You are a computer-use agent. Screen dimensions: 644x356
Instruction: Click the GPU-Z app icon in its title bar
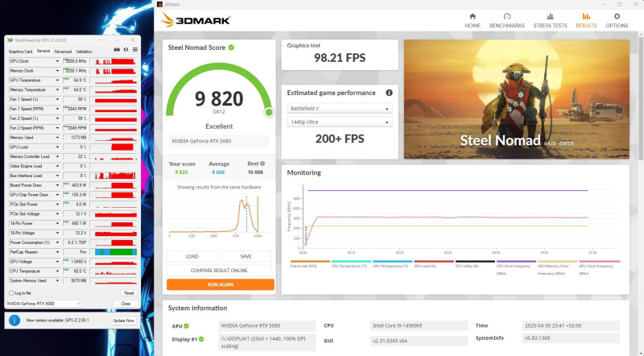(x=10, y=40)
